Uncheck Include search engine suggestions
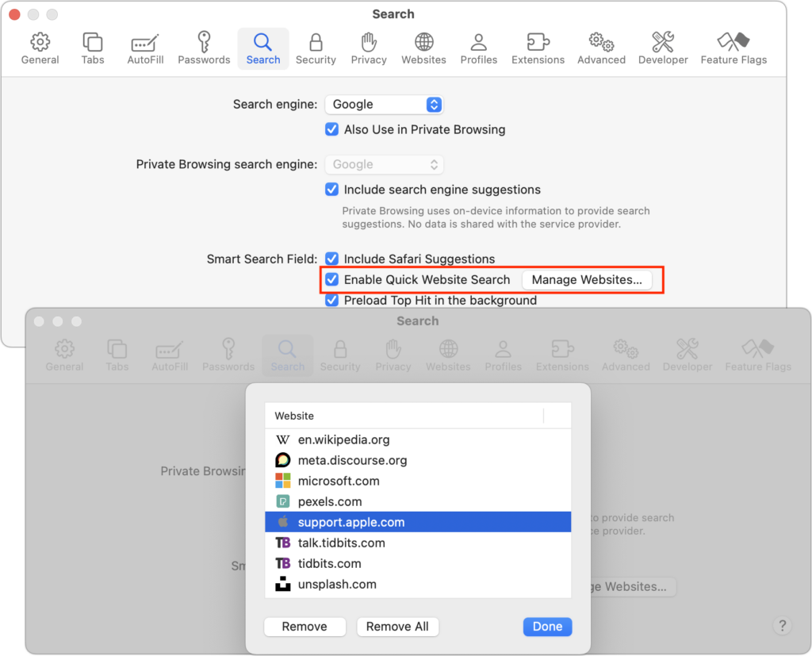The width and height of the screenshot is (812, 656). (x=332, y=190)
